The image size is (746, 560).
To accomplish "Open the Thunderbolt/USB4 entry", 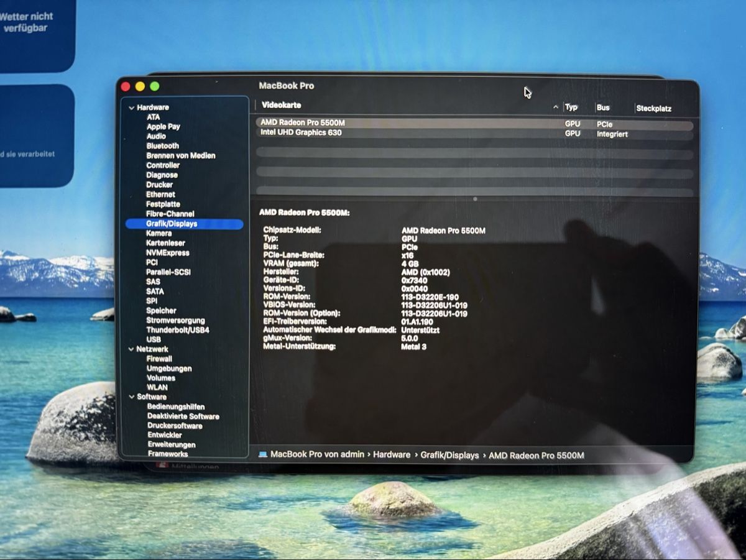I will tap(178, 330).
